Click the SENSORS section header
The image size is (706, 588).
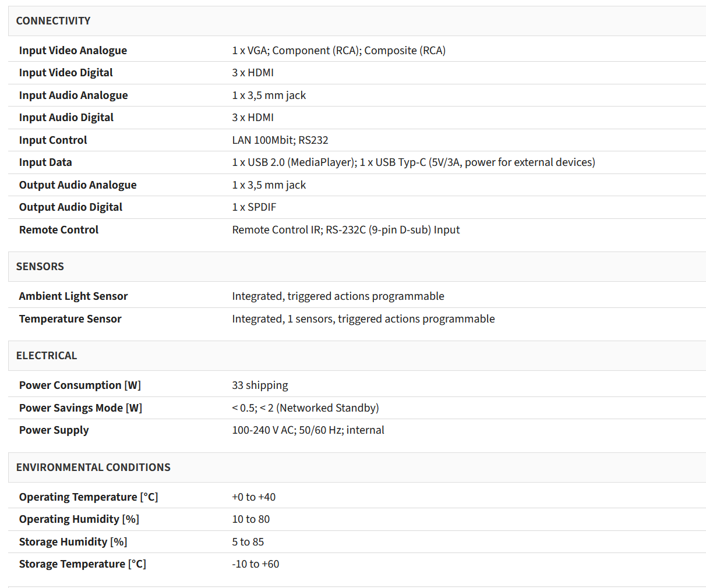[x=40, y=267]
